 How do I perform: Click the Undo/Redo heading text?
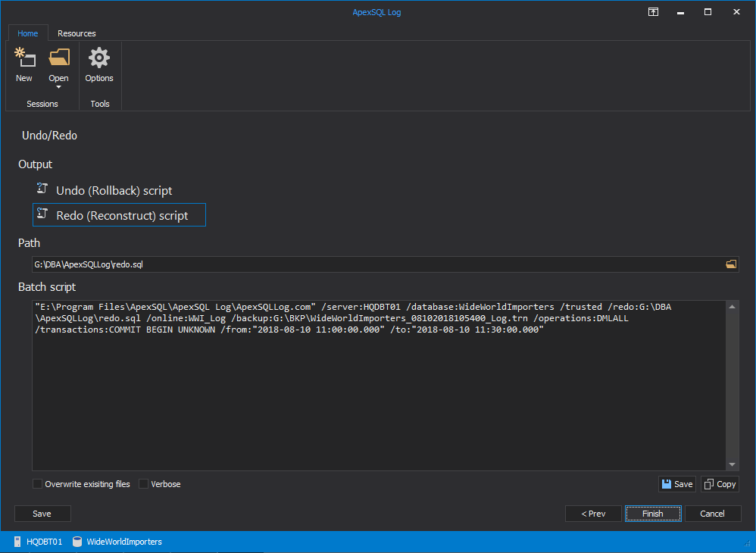click(x=49, y=136)
